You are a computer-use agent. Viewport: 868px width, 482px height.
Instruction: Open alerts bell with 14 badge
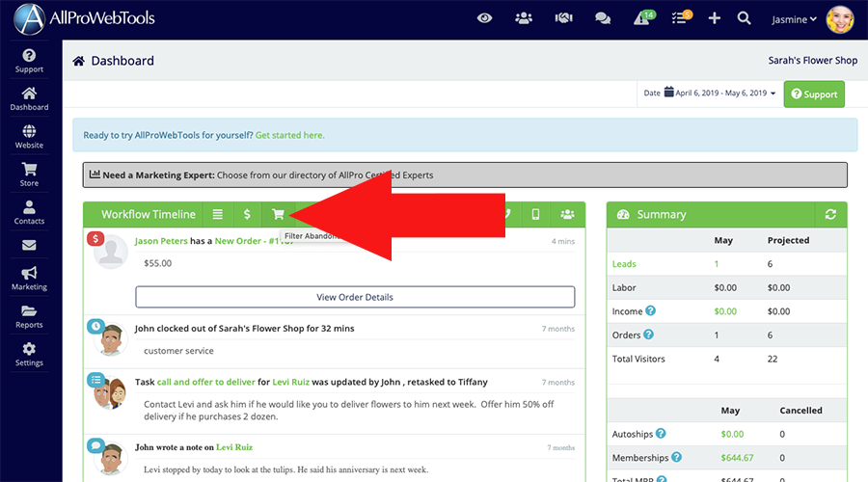pyautogui.click(x=644, y=17)
